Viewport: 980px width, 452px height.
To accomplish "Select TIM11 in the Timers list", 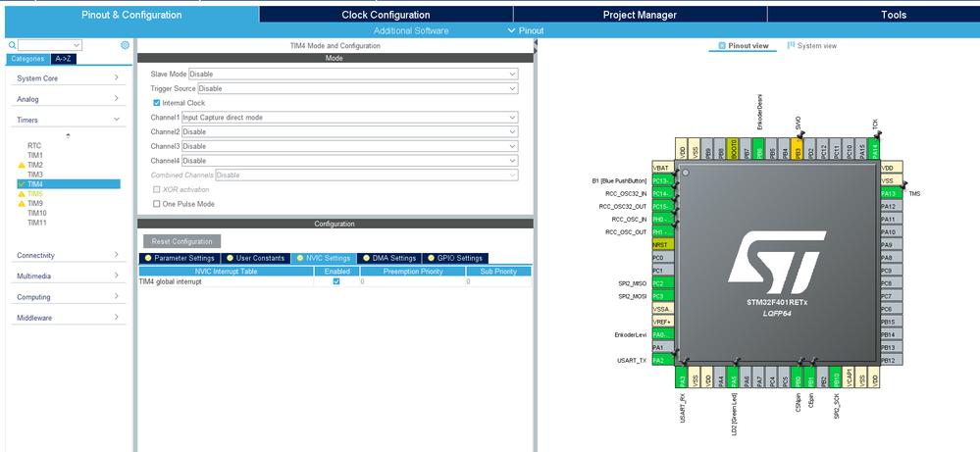I will tap(37, 223).
